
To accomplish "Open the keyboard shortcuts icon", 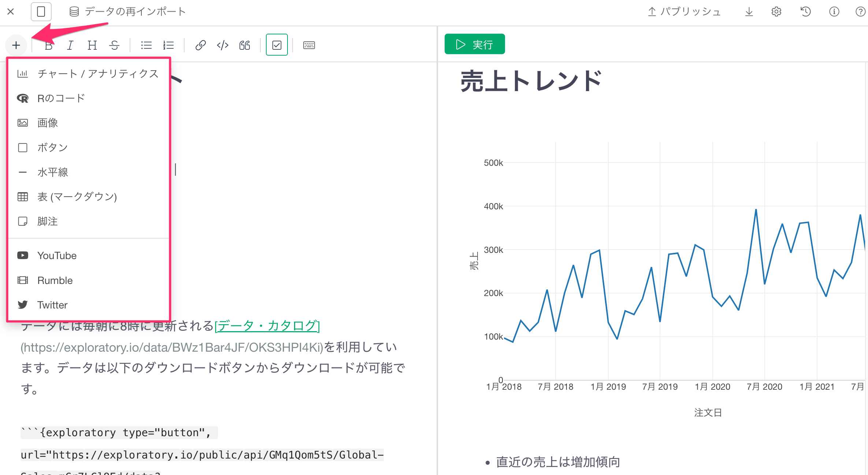I will 309,45.
